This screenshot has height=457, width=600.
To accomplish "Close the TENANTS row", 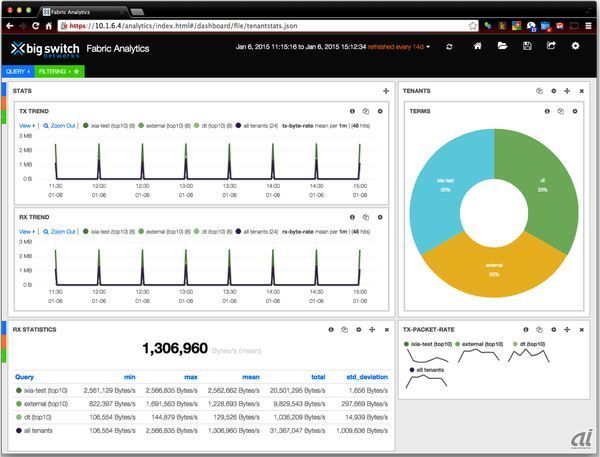I will 581,91.
